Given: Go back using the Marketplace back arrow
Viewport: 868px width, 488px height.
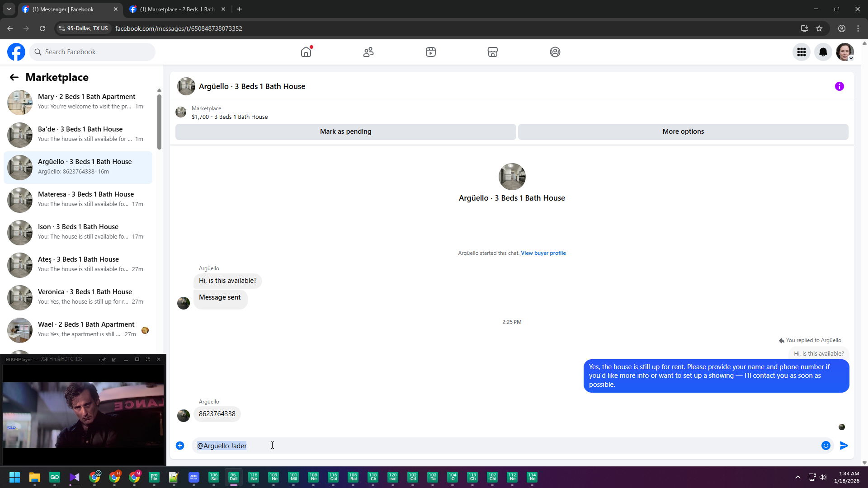Looking at the screenshot, I should point(14,77).
